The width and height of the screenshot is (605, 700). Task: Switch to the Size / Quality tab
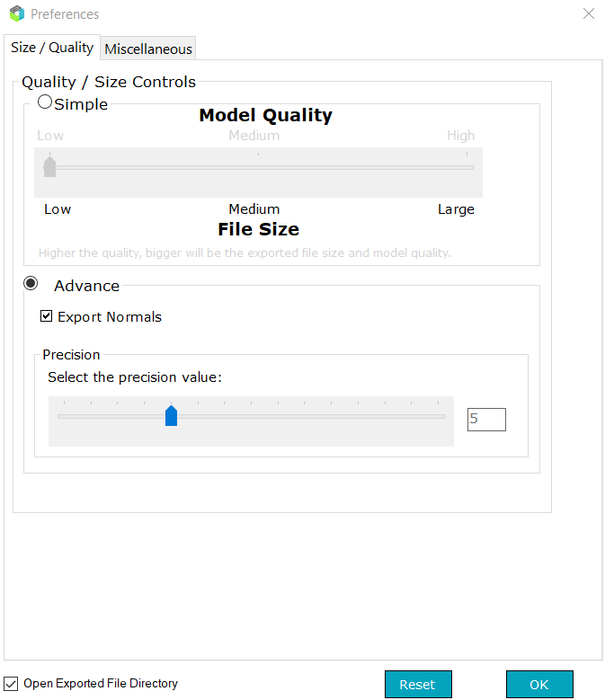[52, 48]
